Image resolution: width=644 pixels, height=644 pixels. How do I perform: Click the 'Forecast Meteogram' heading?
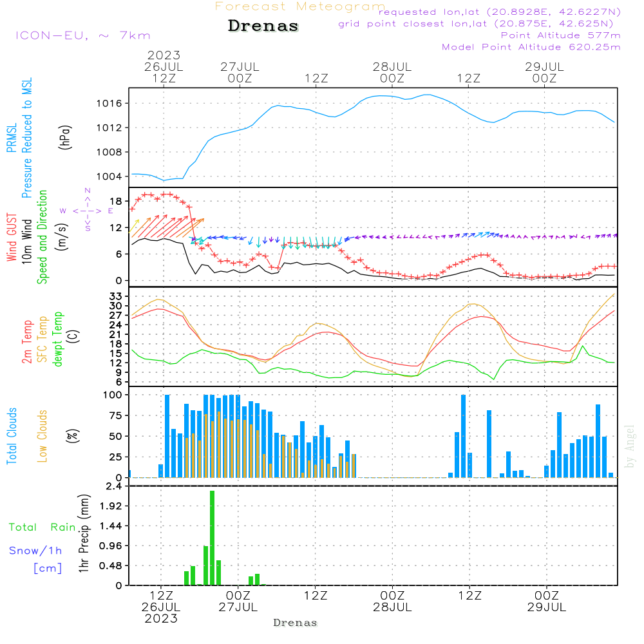[x=300, y=6]
